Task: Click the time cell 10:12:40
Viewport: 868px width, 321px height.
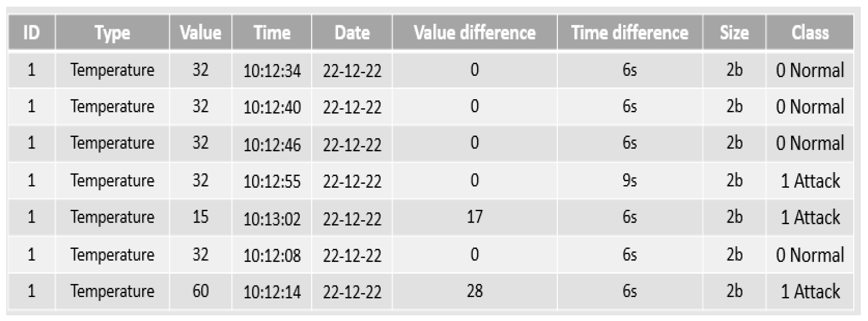Action: click(272, 107)
